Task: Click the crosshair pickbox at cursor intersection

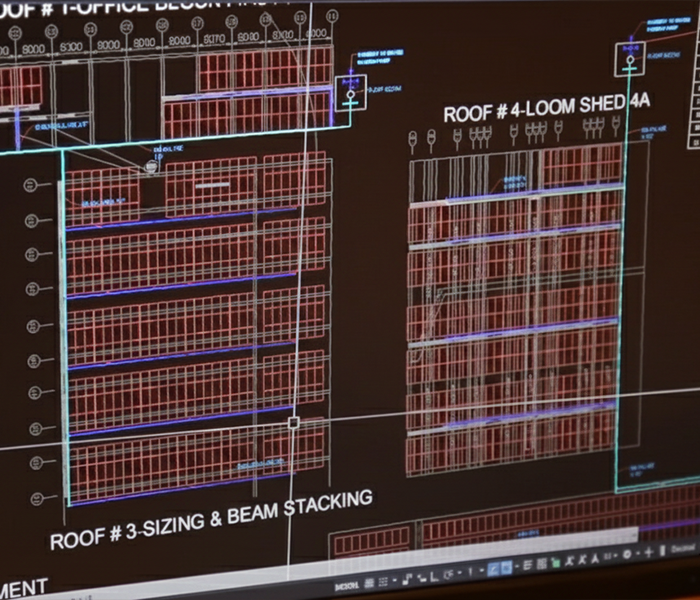Action: pos(294,423)
